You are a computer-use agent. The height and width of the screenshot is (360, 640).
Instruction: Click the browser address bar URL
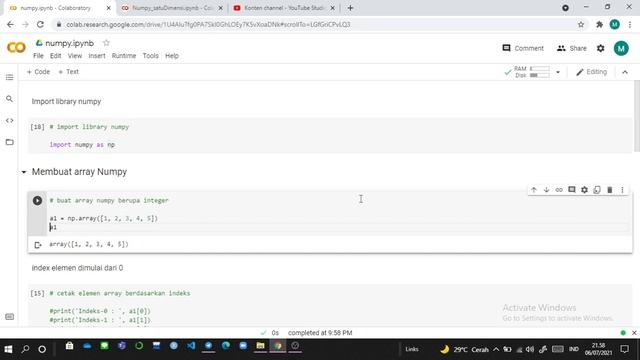tap(208, 24)
